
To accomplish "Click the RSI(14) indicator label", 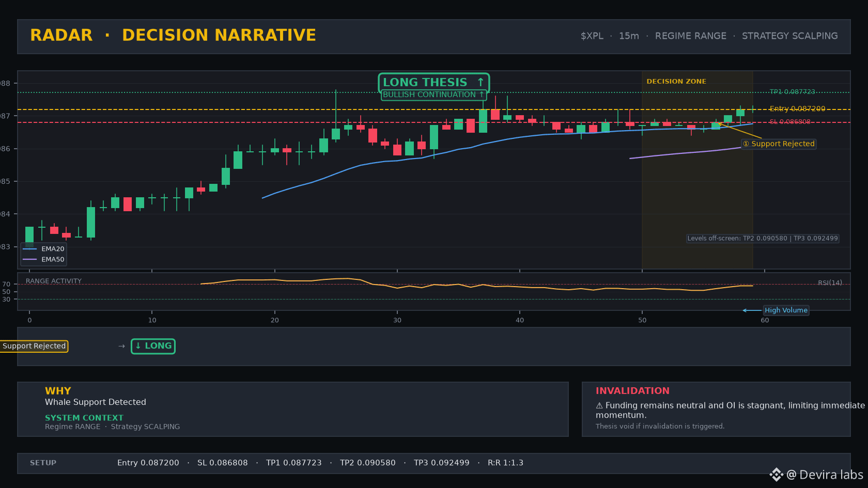I will point(830,283).
